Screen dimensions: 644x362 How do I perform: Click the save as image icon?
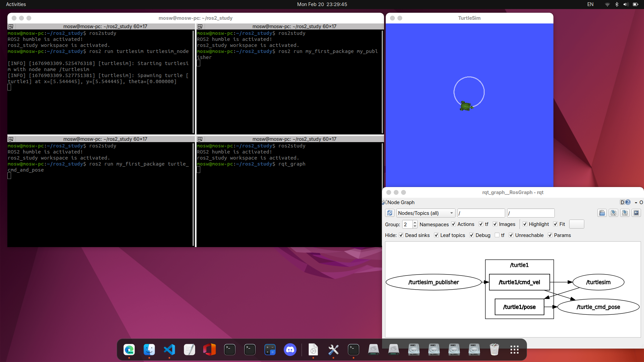click(636, 213)
